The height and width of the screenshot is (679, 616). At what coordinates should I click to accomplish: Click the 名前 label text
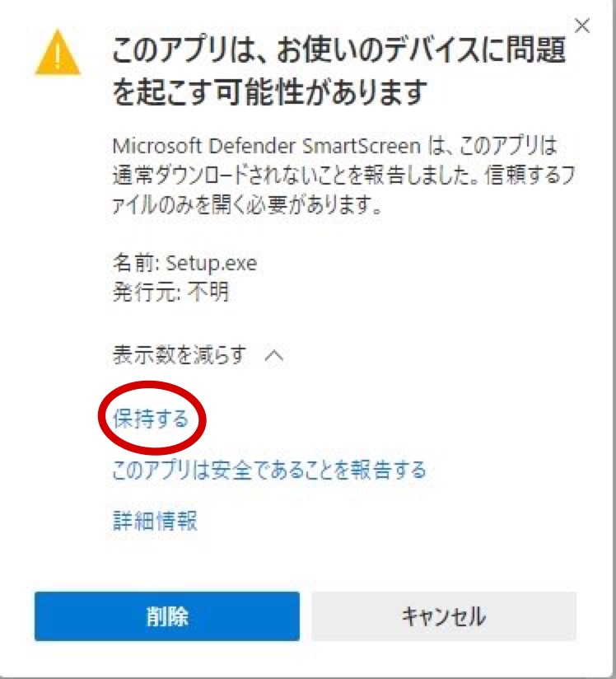tap(134, 263)
